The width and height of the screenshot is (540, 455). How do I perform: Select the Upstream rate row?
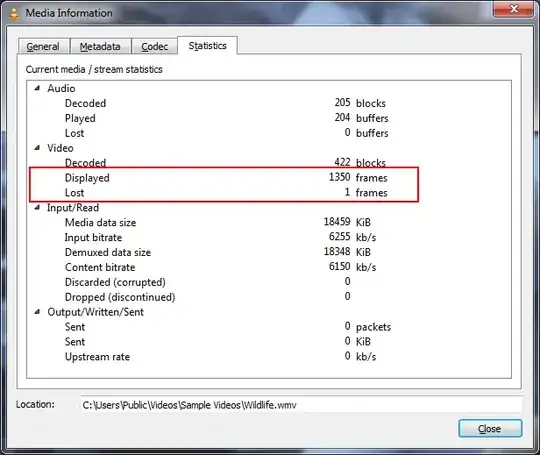click(x=269, y=356)
